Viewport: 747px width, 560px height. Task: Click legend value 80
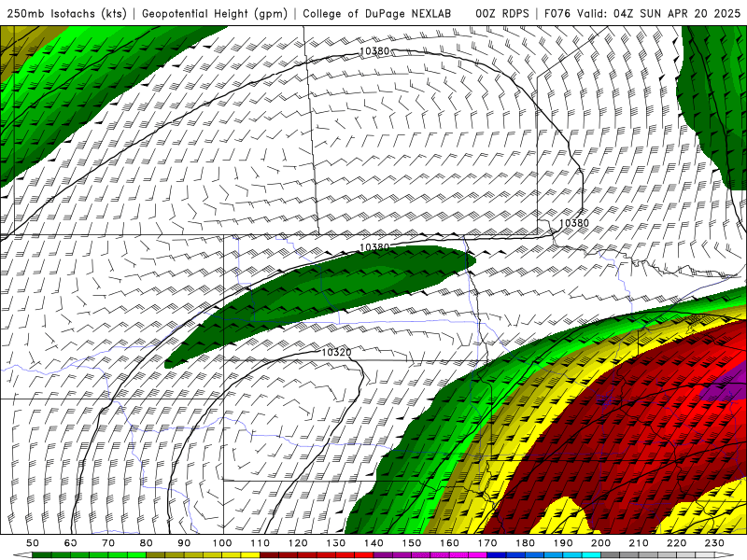pyautogui.click(x=147, y=543)
